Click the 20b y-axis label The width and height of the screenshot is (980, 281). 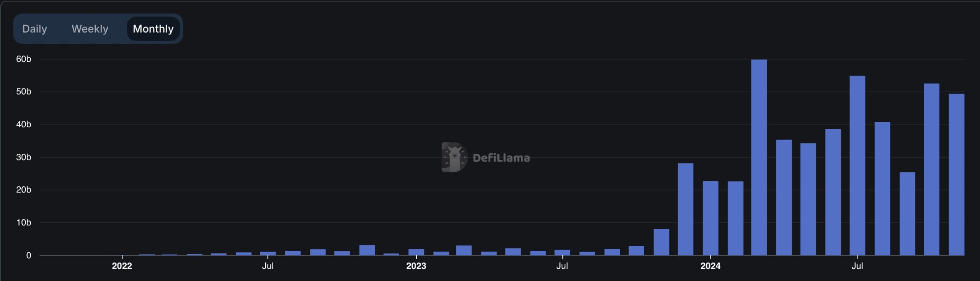23,190
